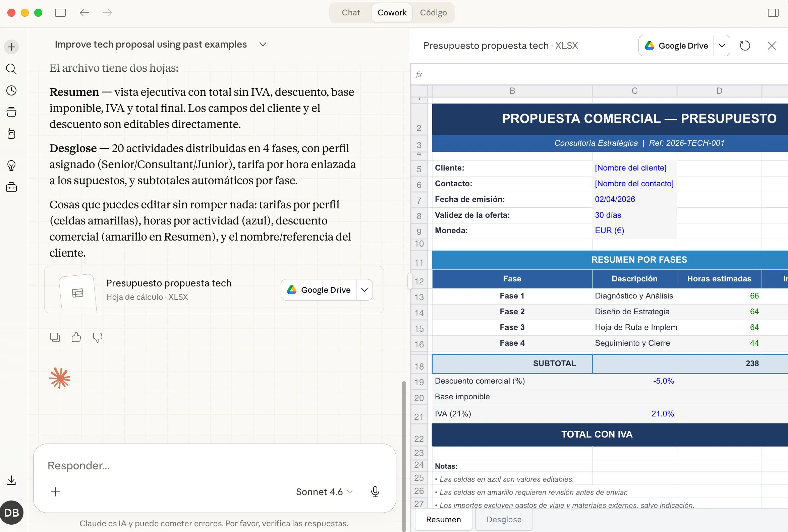Click the new chat plus icon in sidebar
Screen dimensions: 788x532
(x=11, y=47)
